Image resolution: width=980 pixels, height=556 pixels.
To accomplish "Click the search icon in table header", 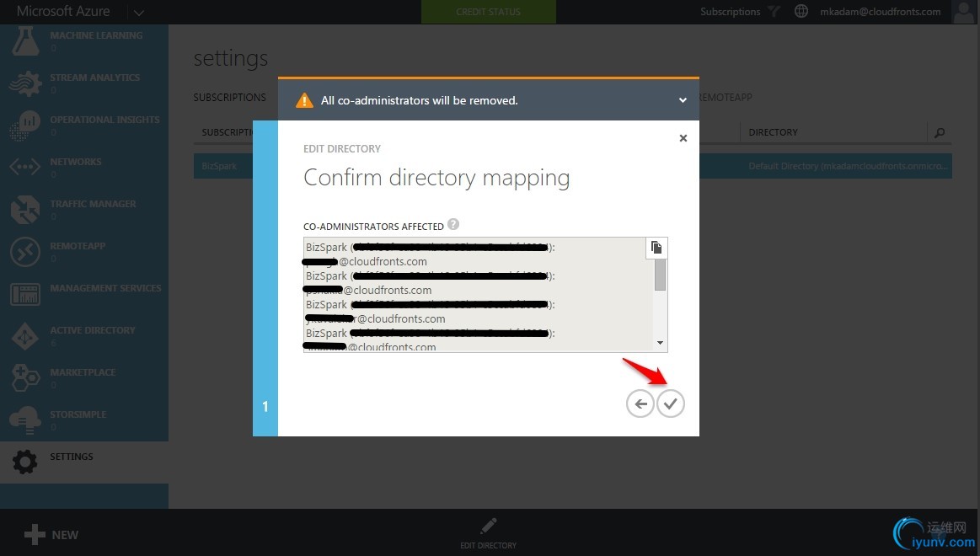I will tap(940, 132).
